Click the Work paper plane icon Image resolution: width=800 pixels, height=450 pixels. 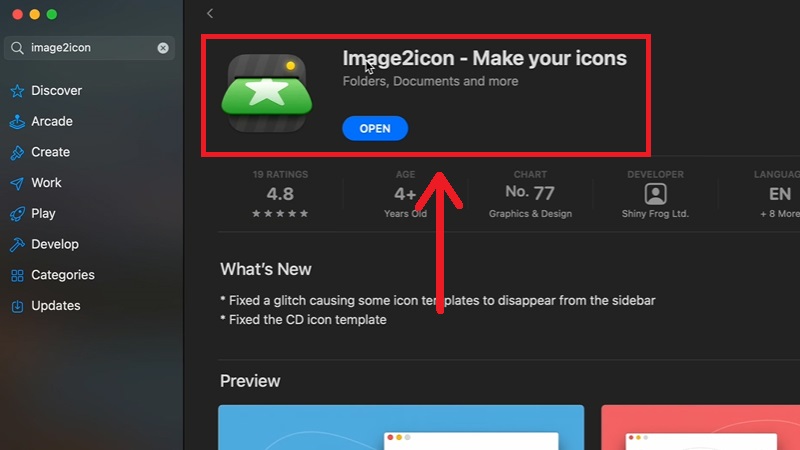coord(17,183)
